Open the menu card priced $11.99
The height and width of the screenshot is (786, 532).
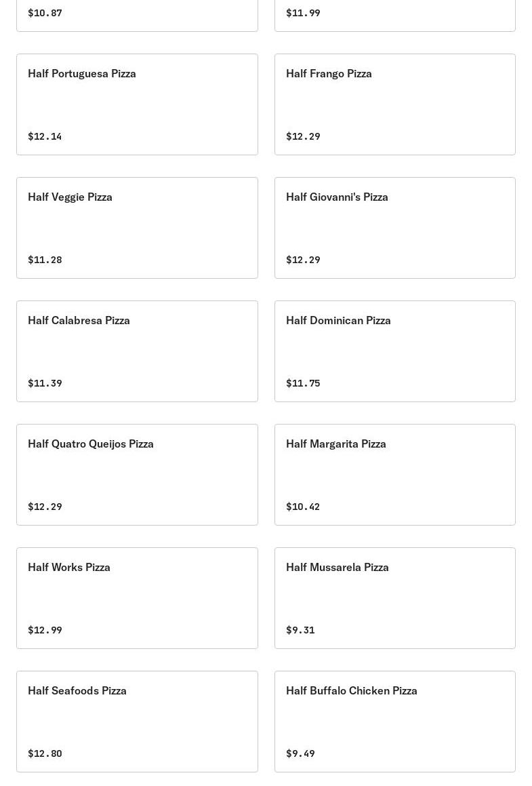pyautogui.click(x=394, y=16)
